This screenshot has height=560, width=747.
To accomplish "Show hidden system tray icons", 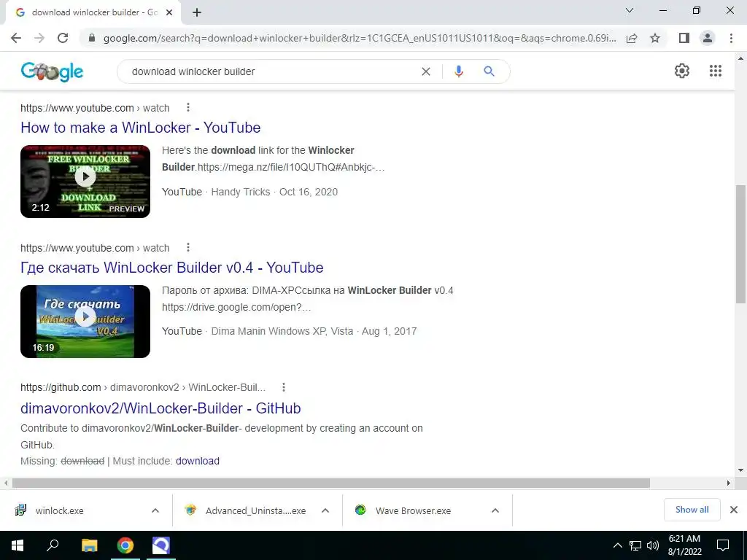I will [617, 545].
